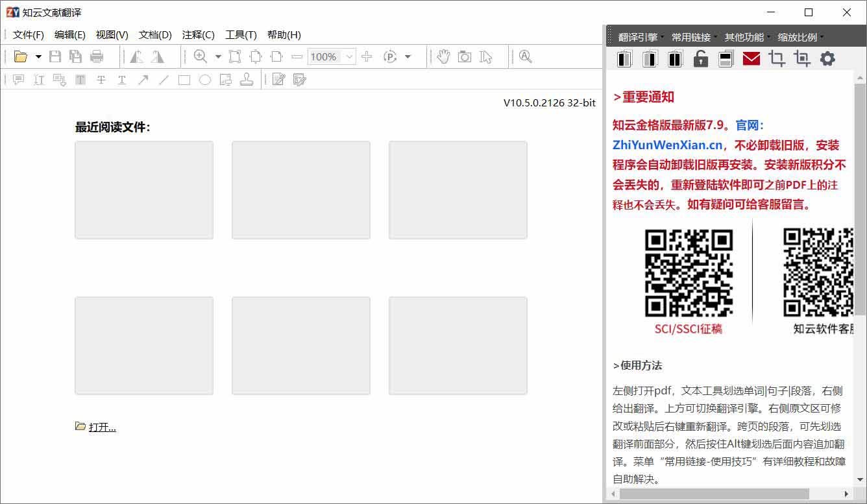Select the text-cursor selection tool

[x=486, y=56]
